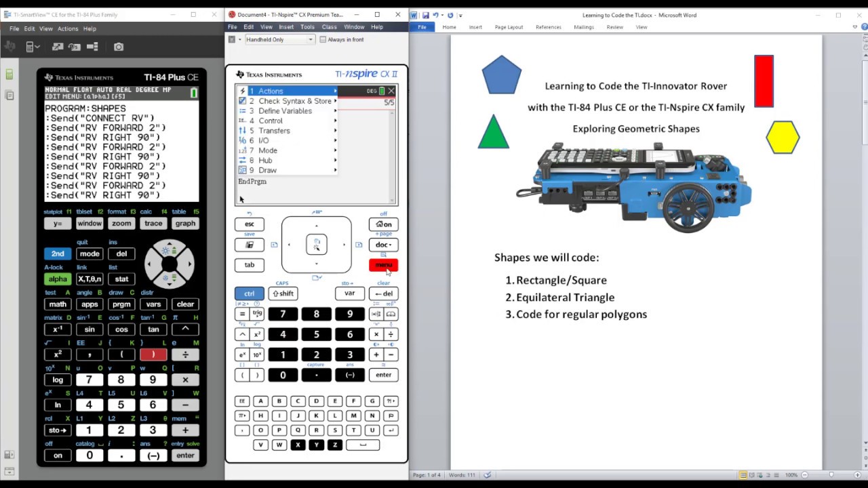Click the proofing check icon in Word status bar
Viewport: 868px width, 488px height.
[x=487, y=474]
